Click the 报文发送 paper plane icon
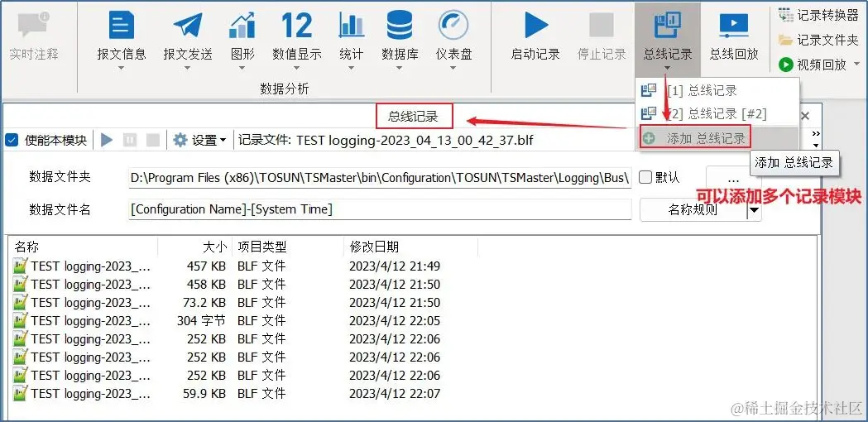Viewport: 868px width, 422px height. 188,26
